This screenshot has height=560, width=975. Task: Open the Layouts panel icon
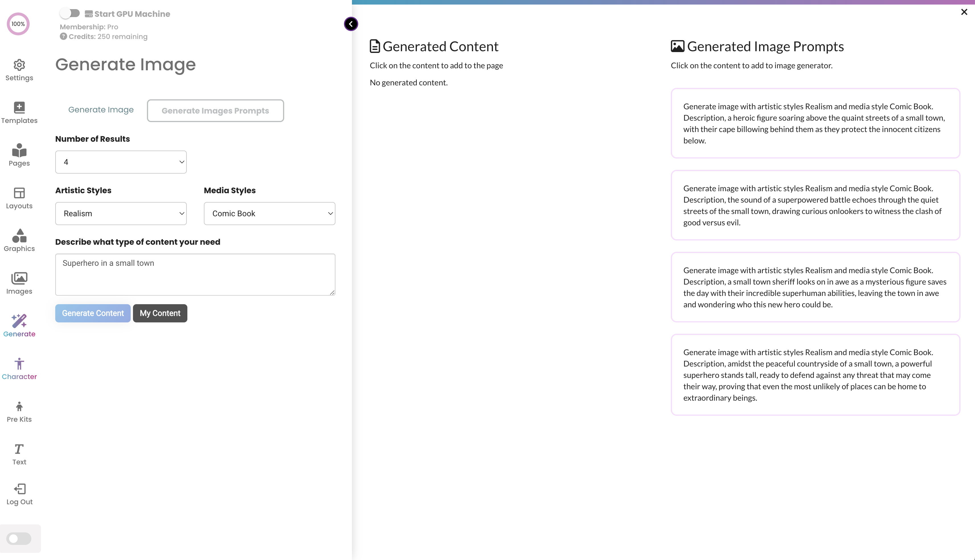(x=19, y=193)
